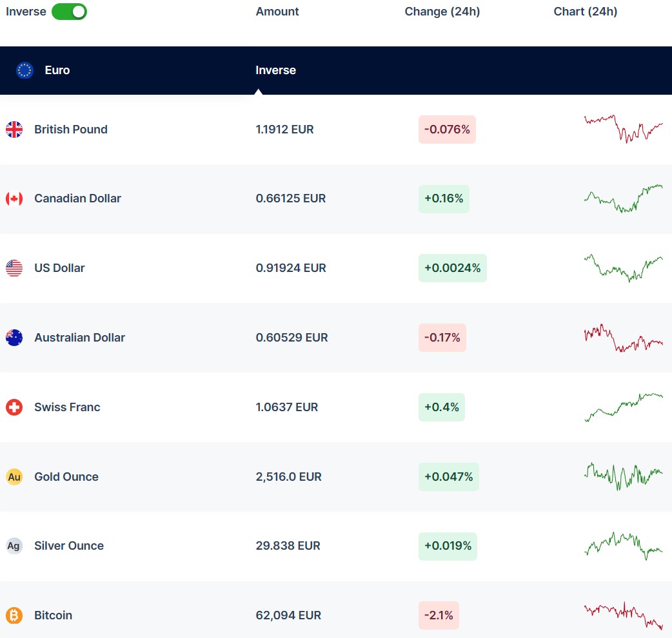The width and height of the screenshot is (672, 638).
Task: Open the Bitcoin 24h sparkline chart
Action: point(623,615)
